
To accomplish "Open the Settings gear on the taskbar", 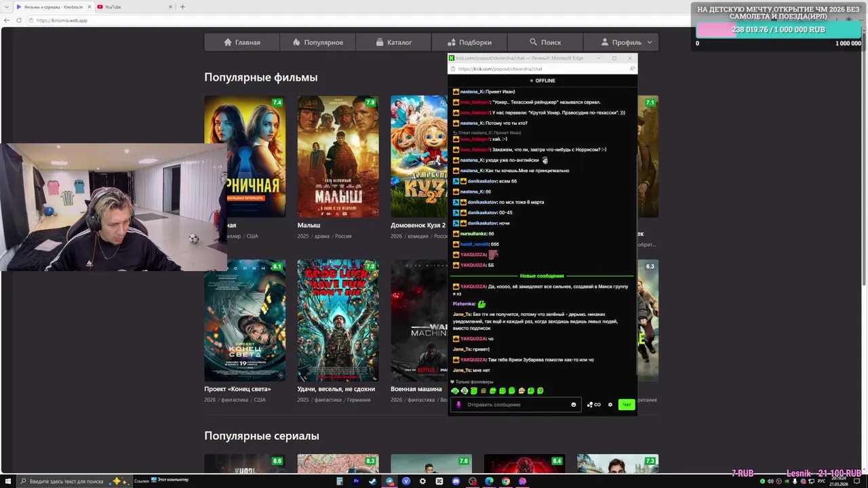I will 422,481.
